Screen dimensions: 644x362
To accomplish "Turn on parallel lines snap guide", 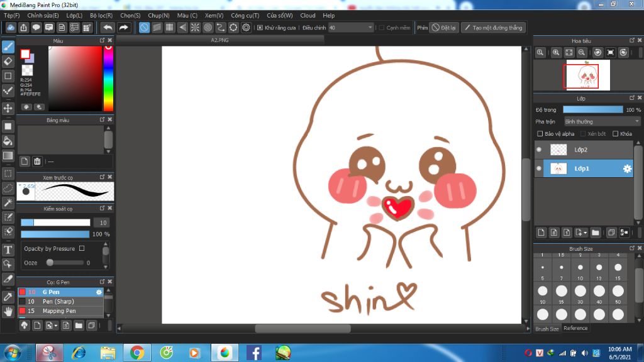I will point(157,28).
